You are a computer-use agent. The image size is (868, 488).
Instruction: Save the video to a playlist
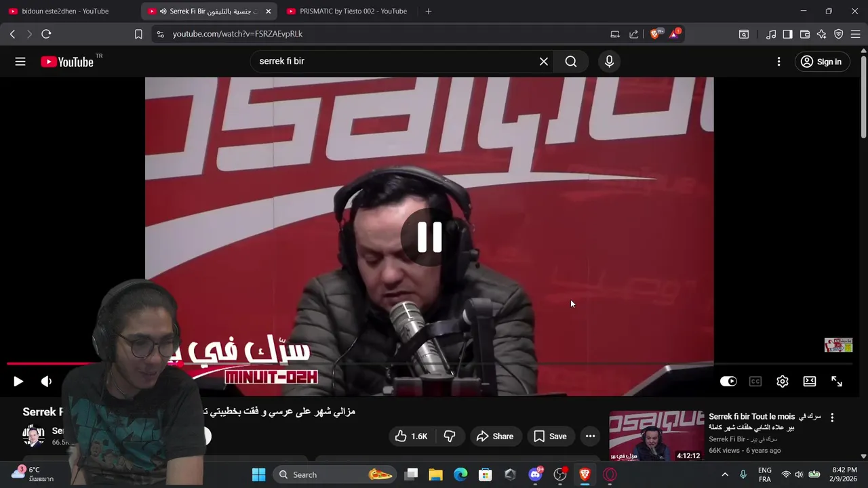tap(550, 436)
